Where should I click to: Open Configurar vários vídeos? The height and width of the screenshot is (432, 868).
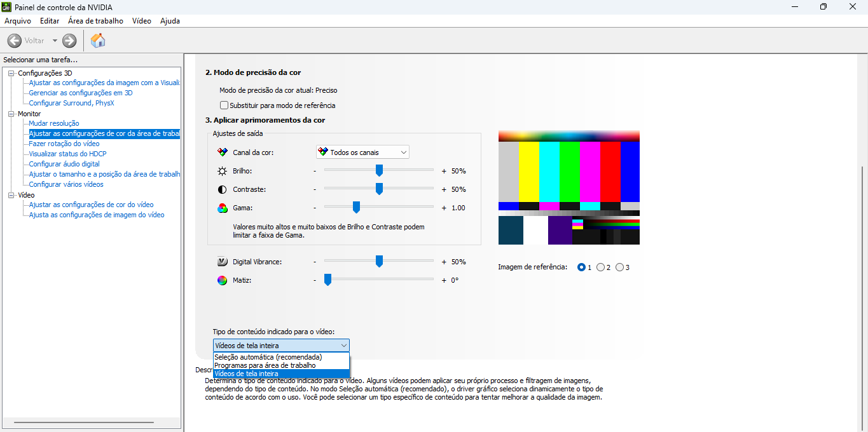pyautogui.click(x=66, y=184)
